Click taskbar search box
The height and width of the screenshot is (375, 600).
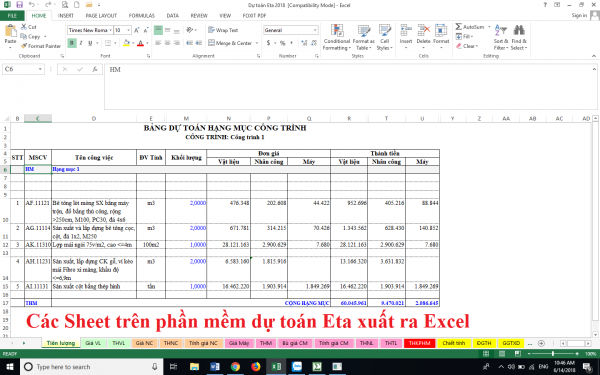(x=92, y=367)
